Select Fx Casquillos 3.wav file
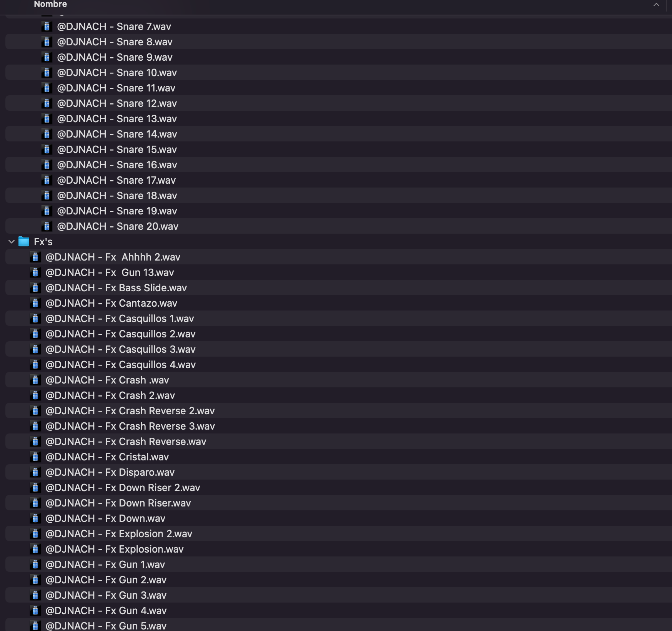The width and height of the screenshot is (672, 631). 120,349
